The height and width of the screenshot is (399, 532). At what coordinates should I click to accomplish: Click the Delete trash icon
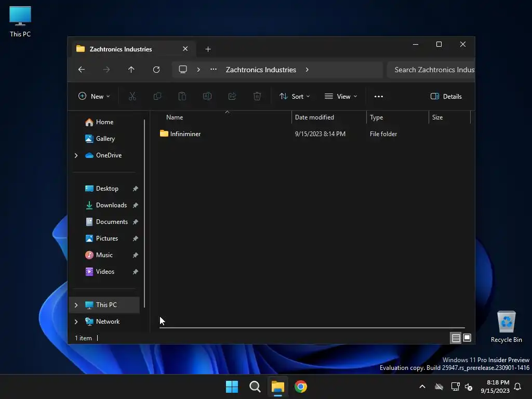tap(257, 96)
